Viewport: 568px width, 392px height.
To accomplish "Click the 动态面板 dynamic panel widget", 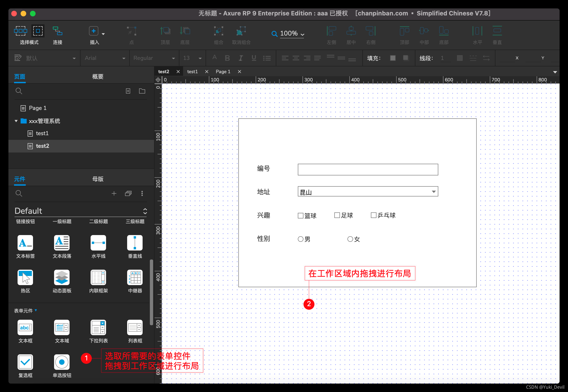I will click(62, 278).
